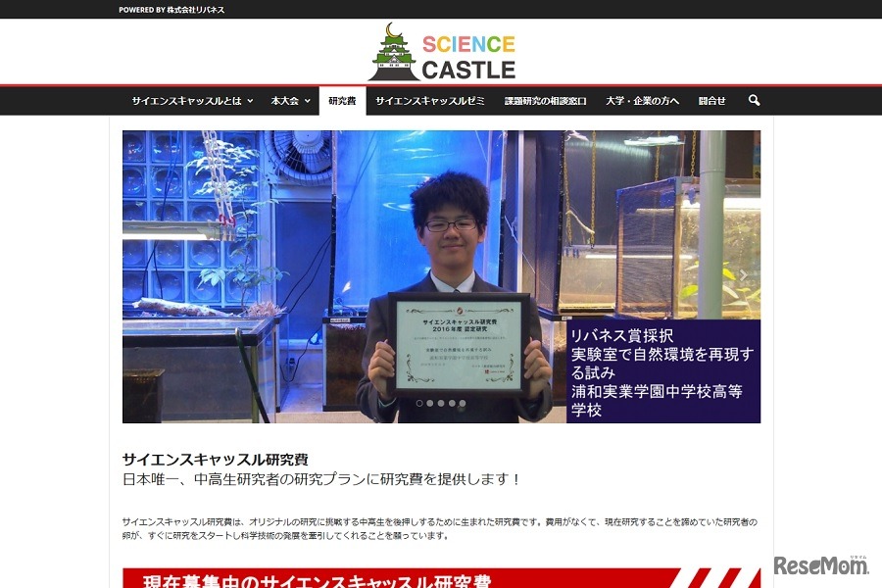Select the first carousel indicator dot
The width and height of the screenshot is (882, 588).
(x=419, y=403)
